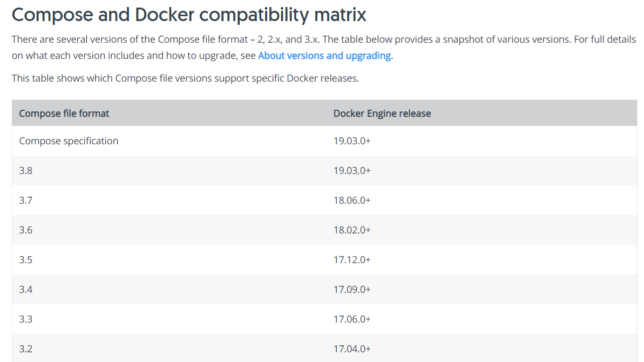Click the 3.8 file format cell
The height and width of the screenshot is (362, 644).
coord(26,171)
